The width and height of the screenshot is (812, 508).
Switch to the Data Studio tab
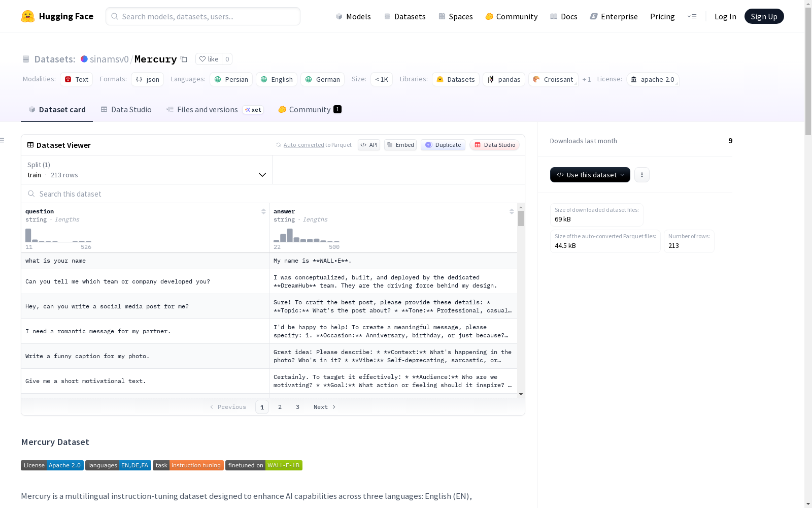tap(126, 110)
